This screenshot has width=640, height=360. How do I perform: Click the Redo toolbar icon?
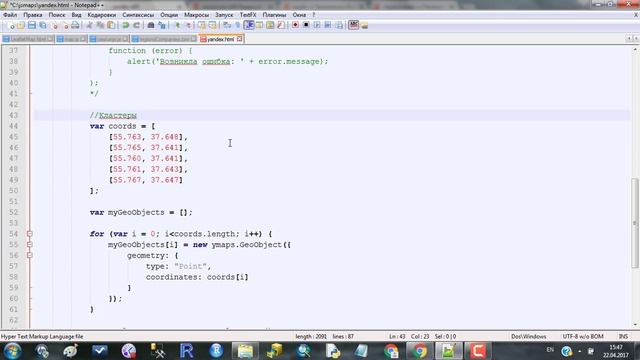coord(137,25)
